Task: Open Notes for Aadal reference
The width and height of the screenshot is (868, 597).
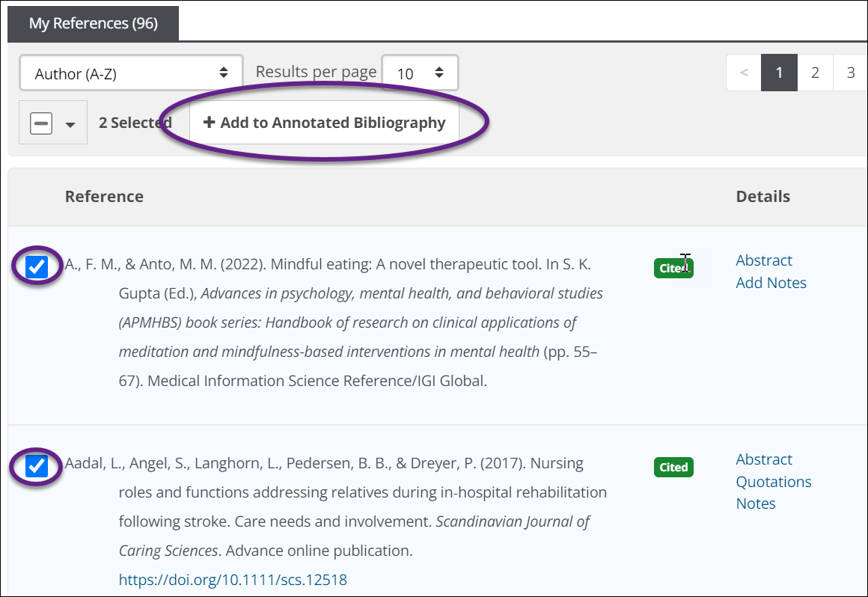Action: coord(755,503)
